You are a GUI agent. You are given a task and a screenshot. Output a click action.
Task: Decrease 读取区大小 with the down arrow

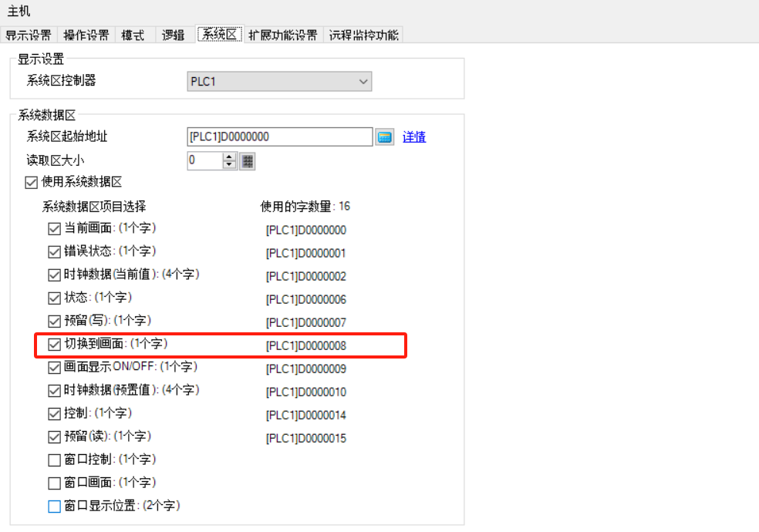pyautogui.click(x=229, y=165)
